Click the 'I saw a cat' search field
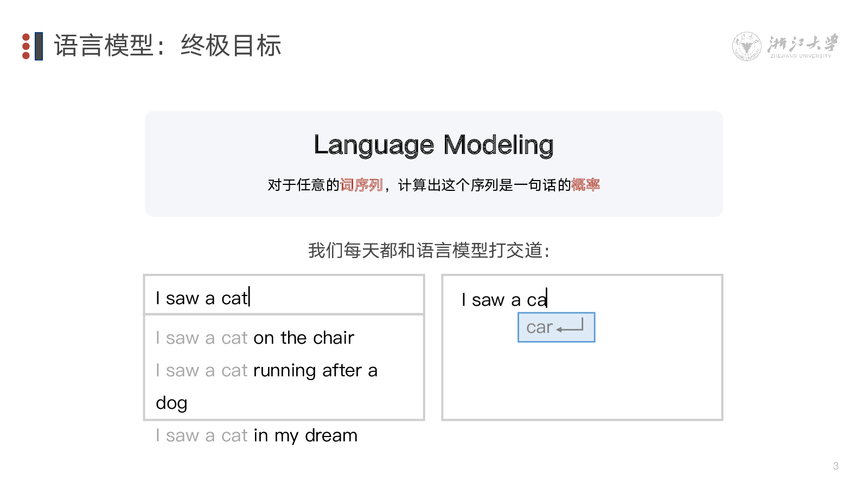The width and height of the screenshot is (868, 488). 284,295
